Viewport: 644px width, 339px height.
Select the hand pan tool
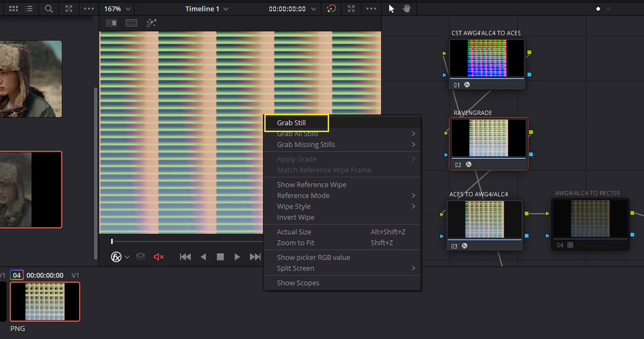coord(407,9)
